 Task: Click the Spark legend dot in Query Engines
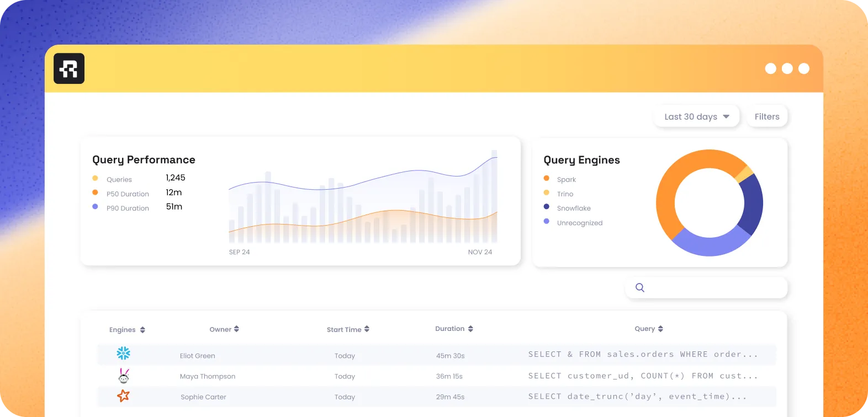pyautogui.click(x=547, y=178)
